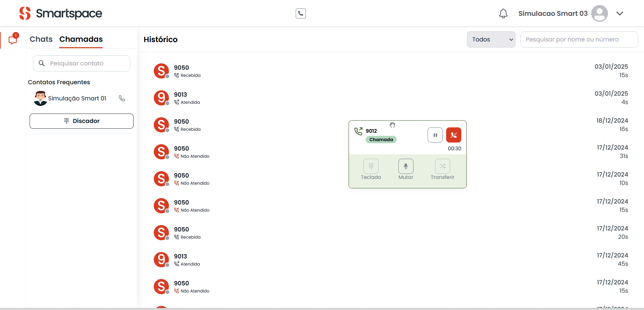The height and width of the screenshot is (310, 644).
Task: Click the search by name or number field
Action: click(x=579, y=39)
